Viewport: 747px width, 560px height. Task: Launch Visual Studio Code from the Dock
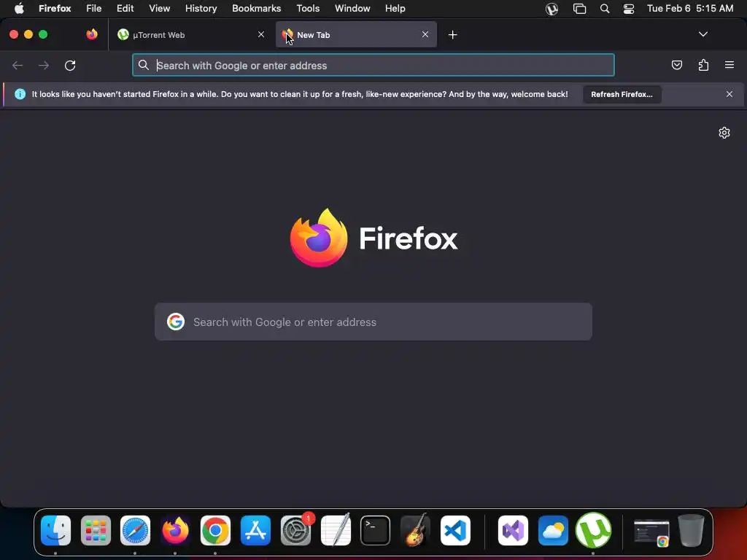point(455,530)
